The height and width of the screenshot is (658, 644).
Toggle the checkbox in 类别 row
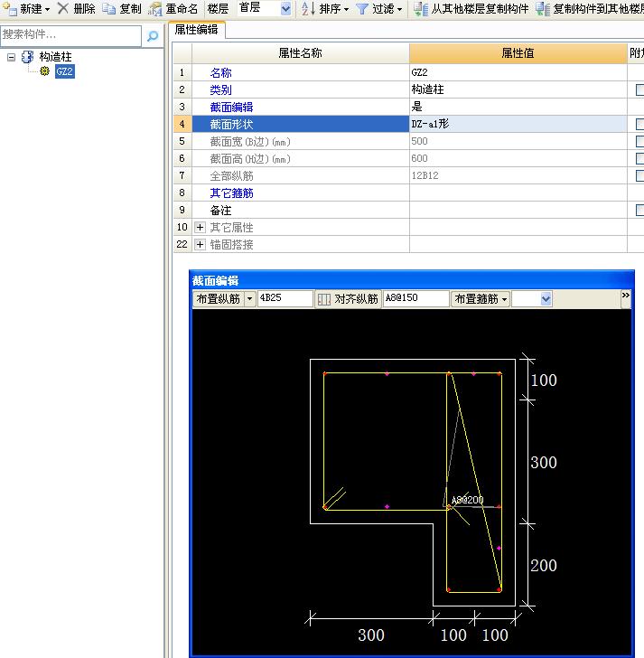pos(639,89)
